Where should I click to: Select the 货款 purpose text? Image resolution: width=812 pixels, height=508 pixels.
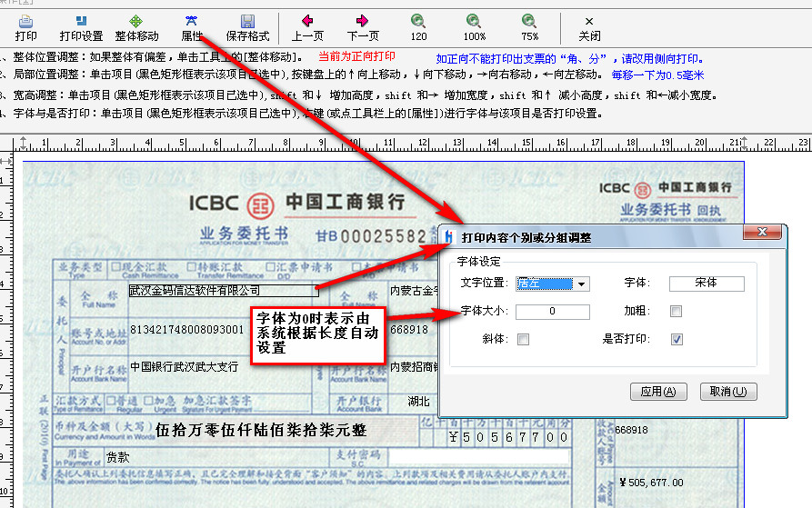(117, 457)
